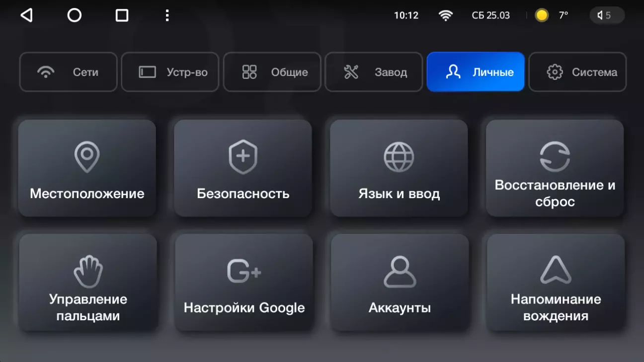Select the Личные tab

click(x=476, y=72)
